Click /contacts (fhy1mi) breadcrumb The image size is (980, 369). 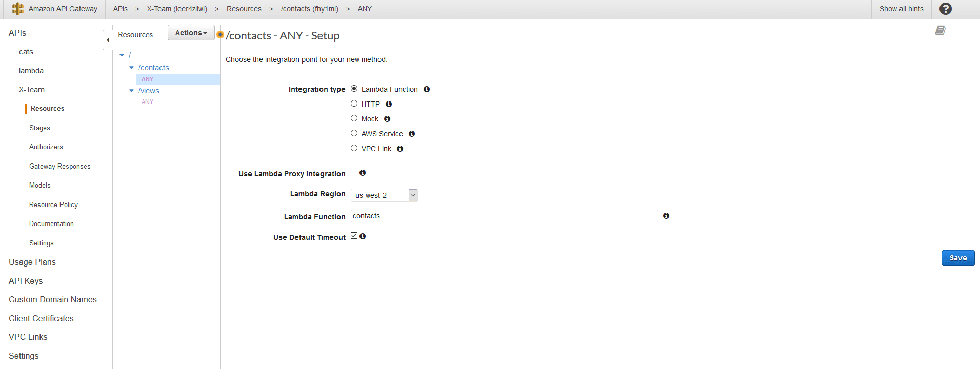pos(310,9)
